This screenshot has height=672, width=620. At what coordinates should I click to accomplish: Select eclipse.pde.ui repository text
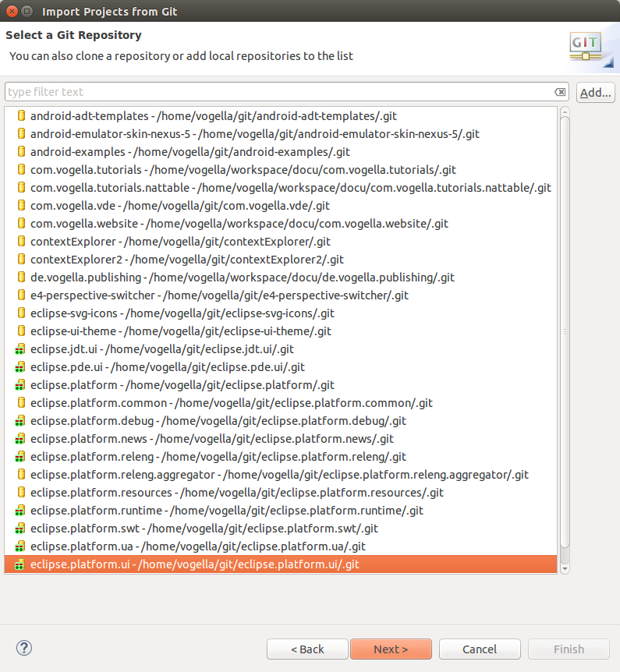click(168, 368)
